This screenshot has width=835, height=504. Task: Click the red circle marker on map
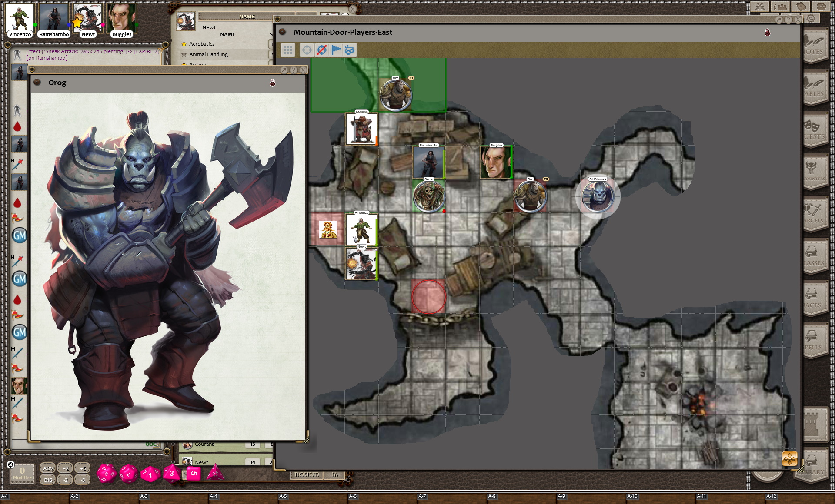(x=429, y=297)
